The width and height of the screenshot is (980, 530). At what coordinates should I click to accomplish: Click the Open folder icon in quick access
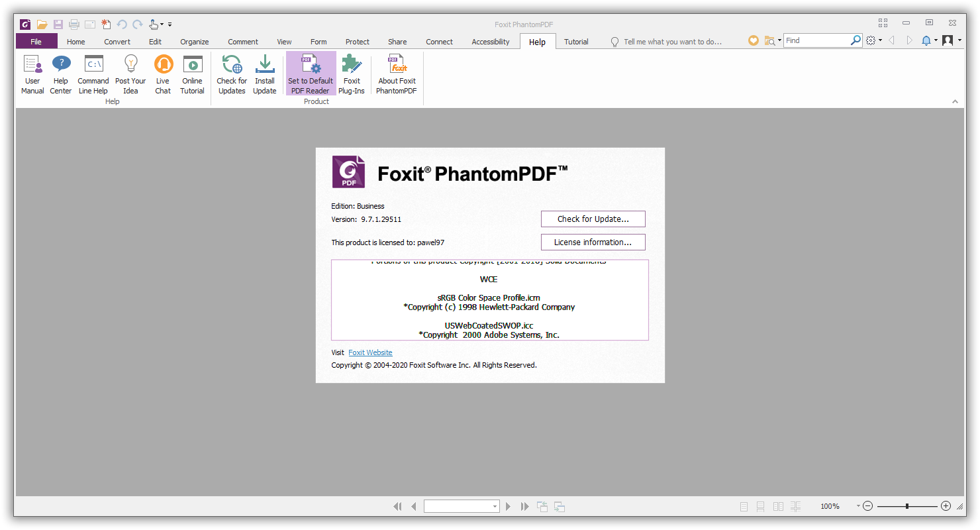[x=42, y=25]
